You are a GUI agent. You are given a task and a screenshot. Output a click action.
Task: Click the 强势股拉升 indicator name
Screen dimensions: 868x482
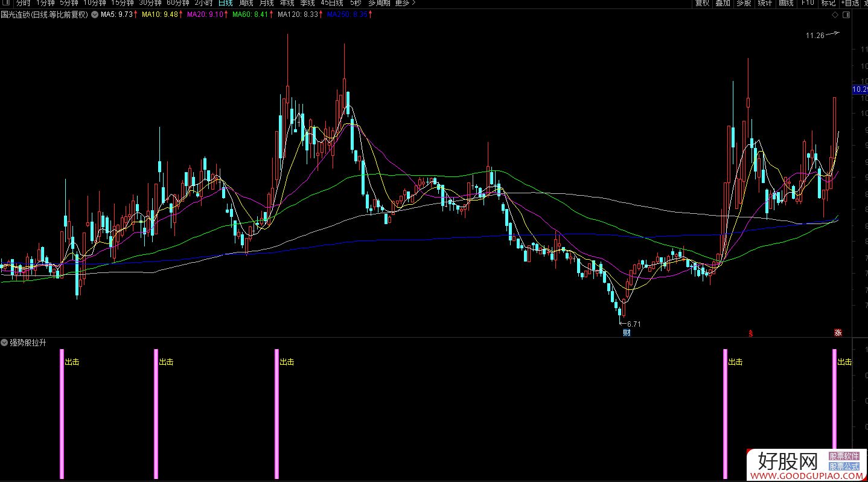coord(28,342)
